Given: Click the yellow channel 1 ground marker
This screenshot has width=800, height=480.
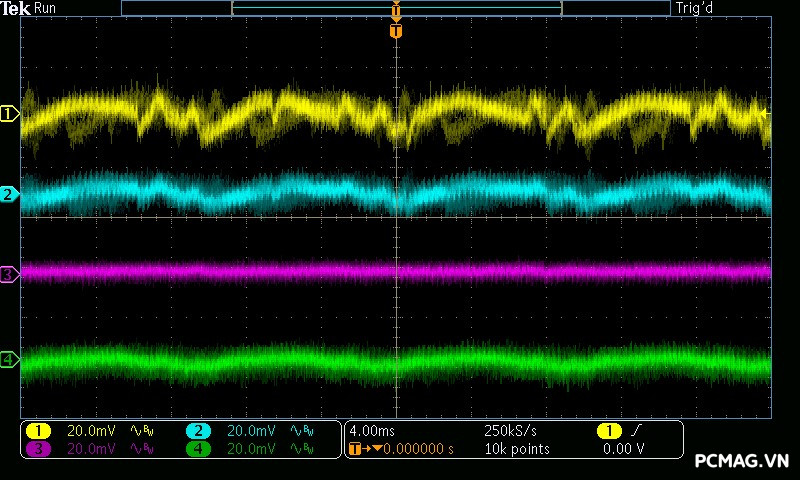Looking at the screenshot, I should (10, 114).
